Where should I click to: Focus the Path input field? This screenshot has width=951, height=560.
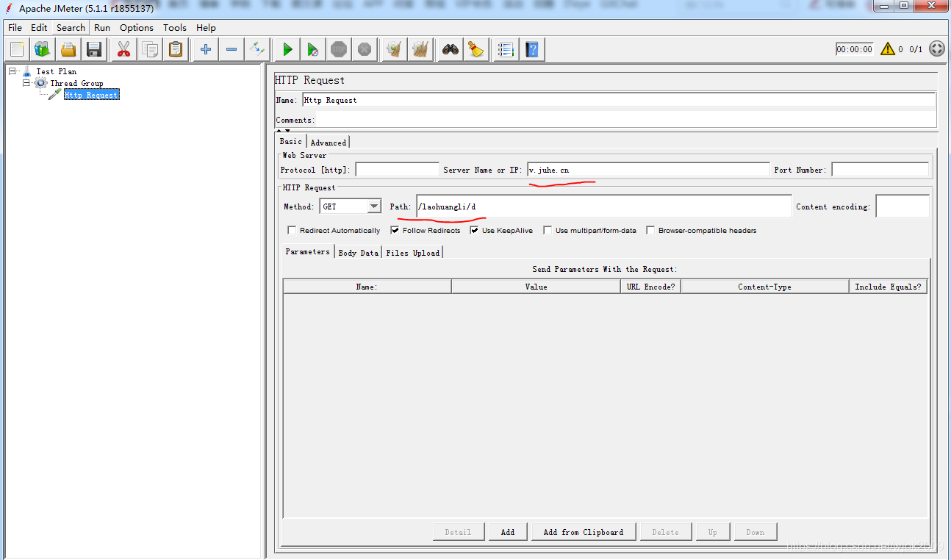[604, 207]
